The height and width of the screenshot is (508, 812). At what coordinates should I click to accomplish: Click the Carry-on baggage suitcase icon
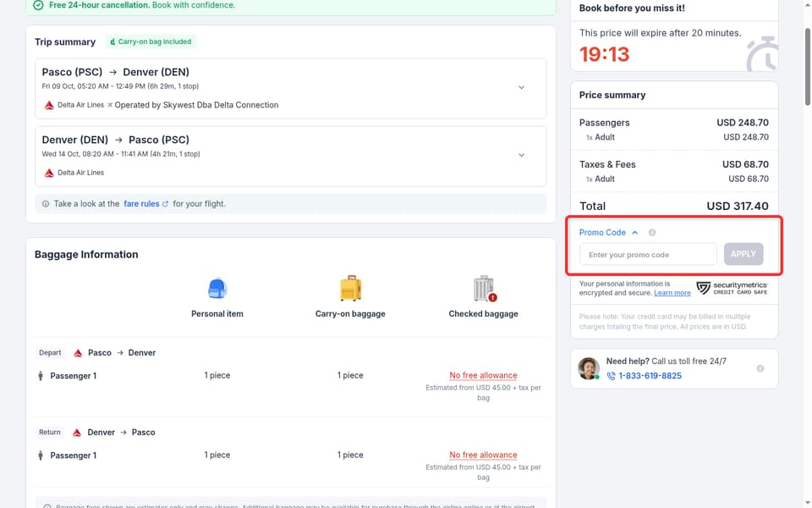(350, 288)
